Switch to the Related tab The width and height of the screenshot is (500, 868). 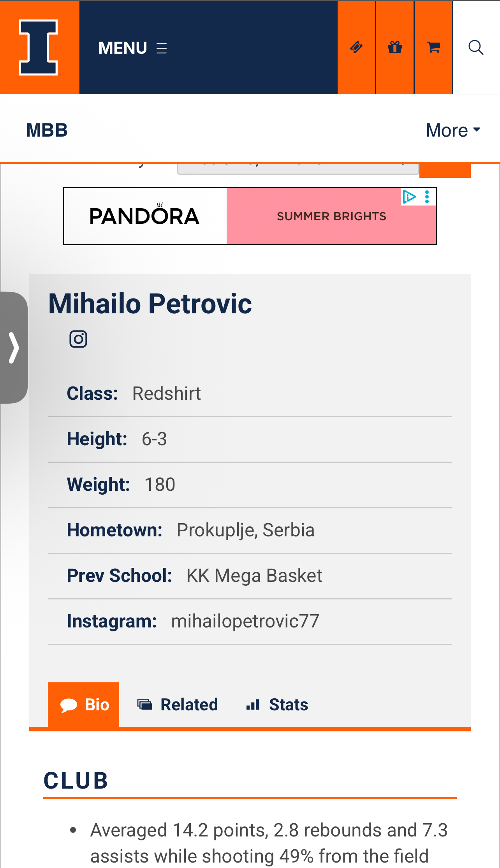[178, 705]
